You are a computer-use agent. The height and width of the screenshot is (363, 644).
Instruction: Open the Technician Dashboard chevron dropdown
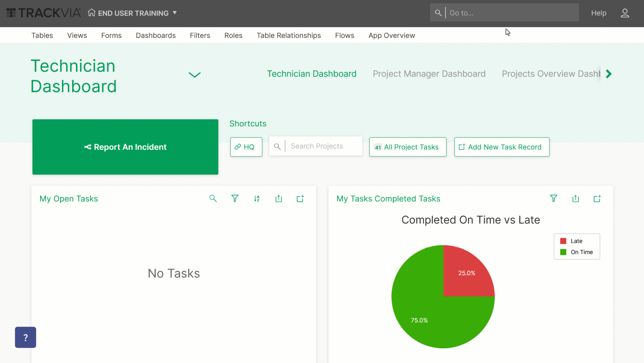click(x=194, y=74)
